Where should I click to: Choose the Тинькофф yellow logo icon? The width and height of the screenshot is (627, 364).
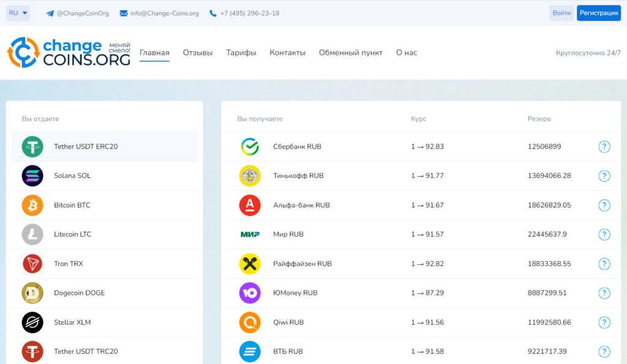tap(250, 176)
